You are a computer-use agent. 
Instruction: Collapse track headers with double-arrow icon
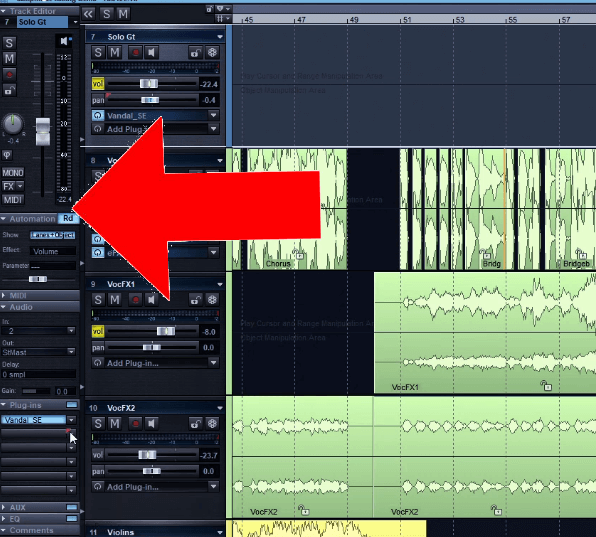tap(88, 14)
